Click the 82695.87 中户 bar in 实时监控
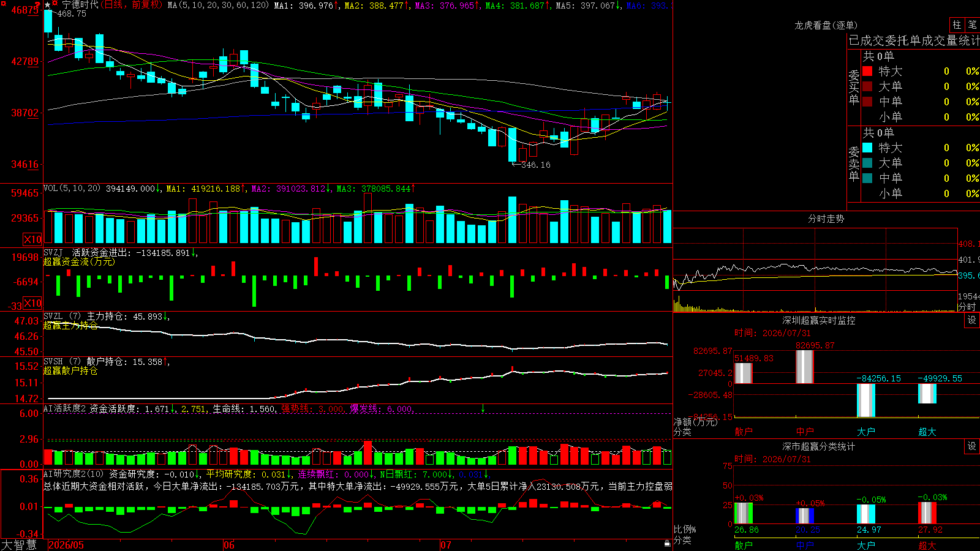Viewport: 980px width, 551px height. click(x=805, y=367)
